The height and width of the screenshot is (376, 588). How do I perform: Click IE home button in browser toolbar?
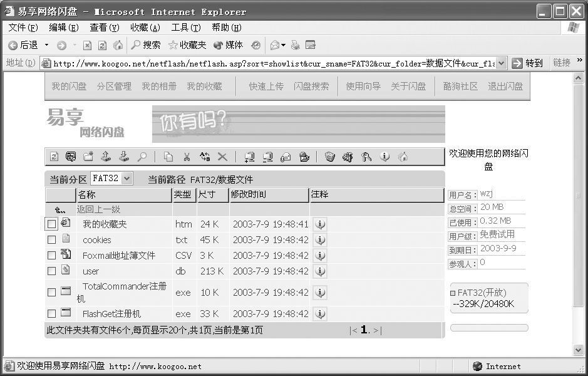click(x=118, y=45)
